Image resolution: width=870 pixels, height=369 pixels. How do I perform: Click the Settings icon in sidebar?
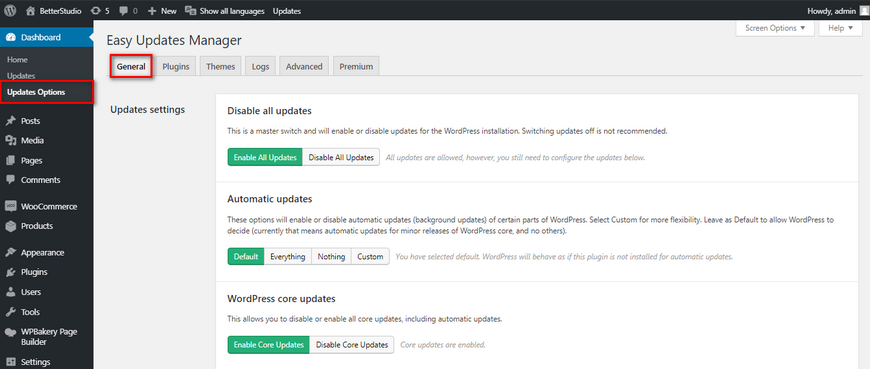point(11,362)
